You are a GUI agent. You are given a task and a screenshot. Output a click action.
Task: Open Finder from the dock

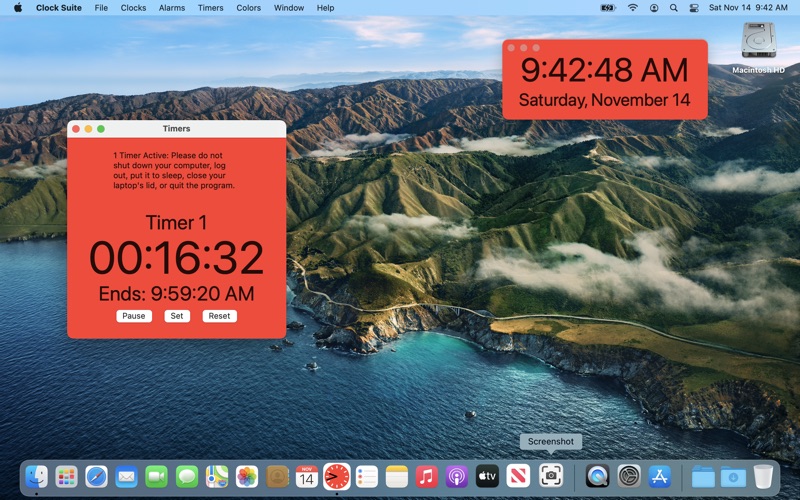tap(37, 476)
